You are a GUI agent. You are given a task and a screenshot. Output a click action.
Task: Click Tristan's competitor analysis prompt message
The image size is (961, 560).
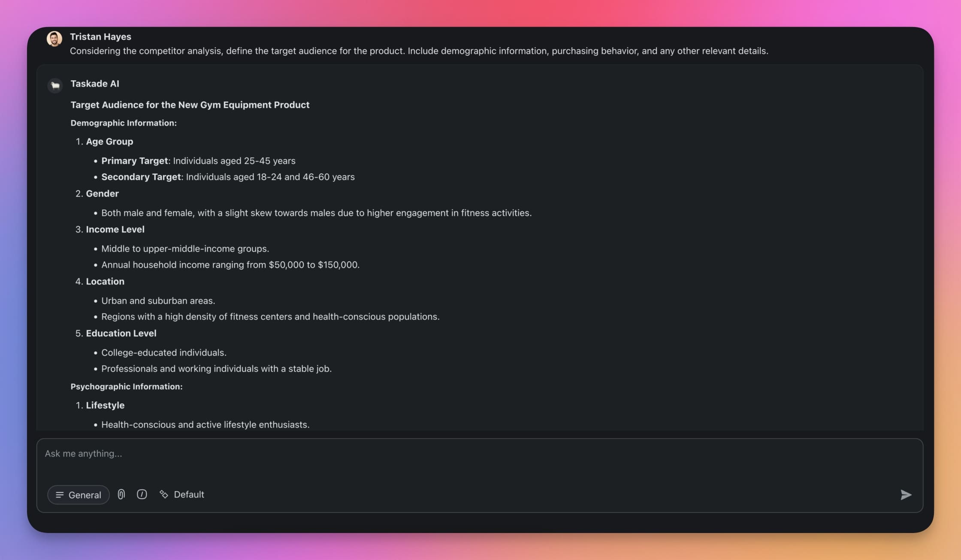pos(419,51)
